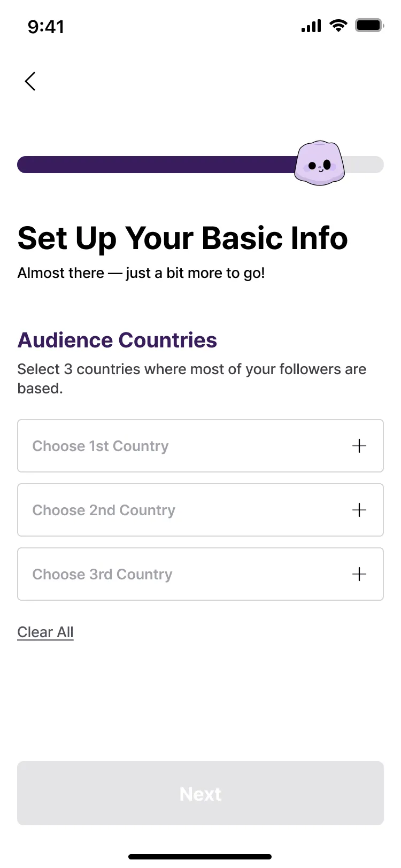
Task: Tap the battery status icon
Action: [369, 25]
